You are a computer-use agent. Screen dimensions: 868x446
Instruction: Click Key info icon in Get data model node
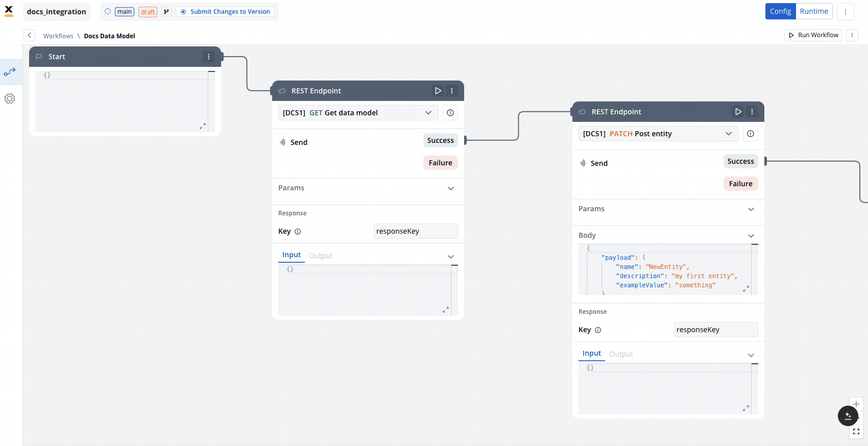point(298,232)
